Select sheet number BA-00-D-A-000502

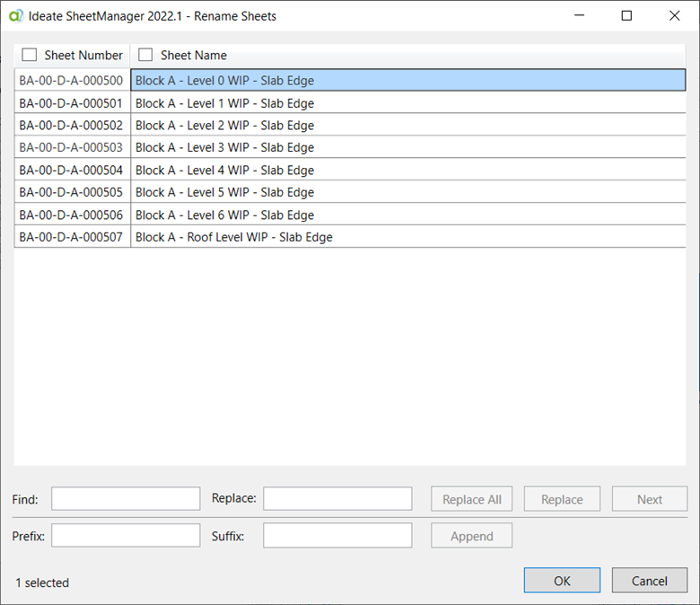73,125
